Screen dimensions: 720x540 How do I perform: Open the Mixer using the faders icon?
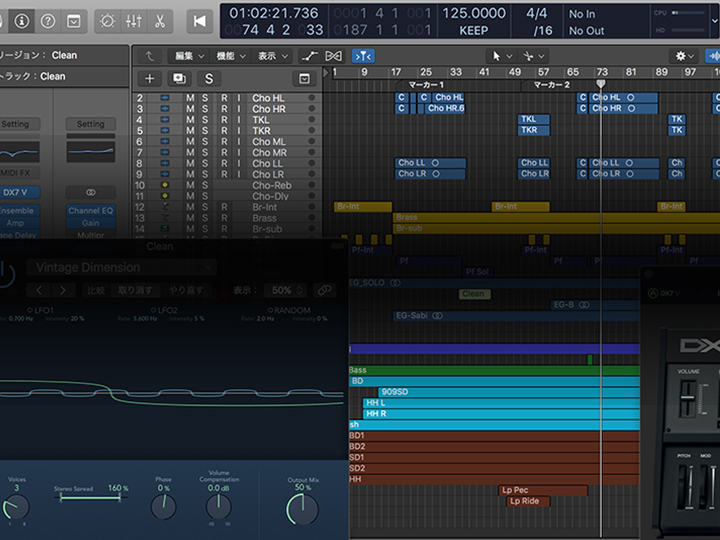[x=133, y=20]
